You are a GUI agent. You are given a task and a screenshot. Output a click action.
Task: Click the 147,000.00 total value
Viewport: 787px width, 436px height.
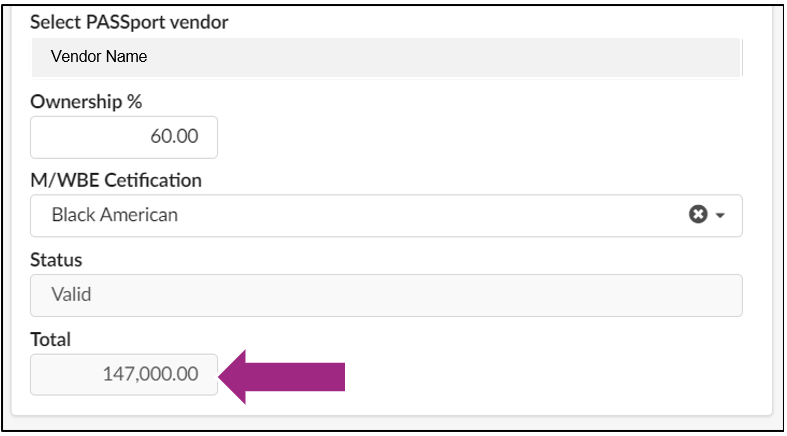[x=150, y=375]
